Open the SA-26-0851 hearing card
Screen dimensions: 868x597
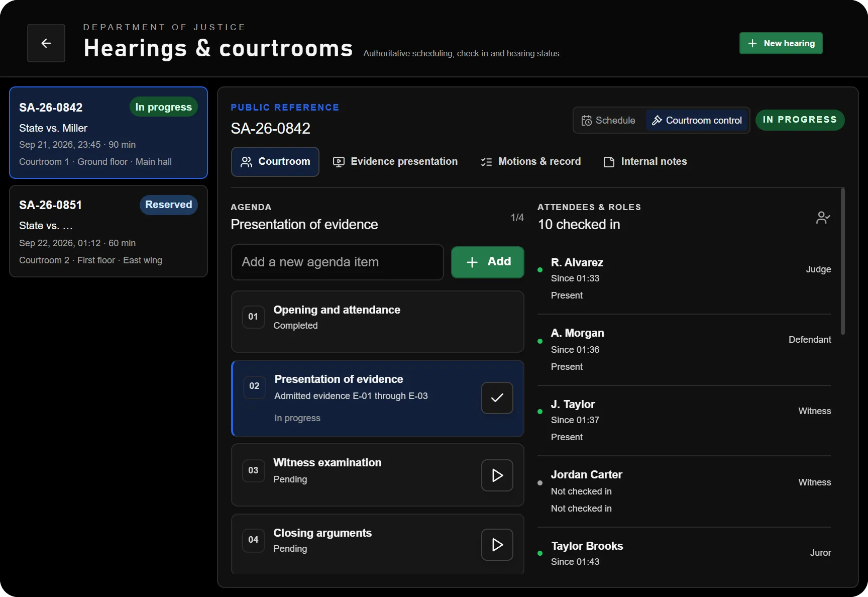[108, 231]
